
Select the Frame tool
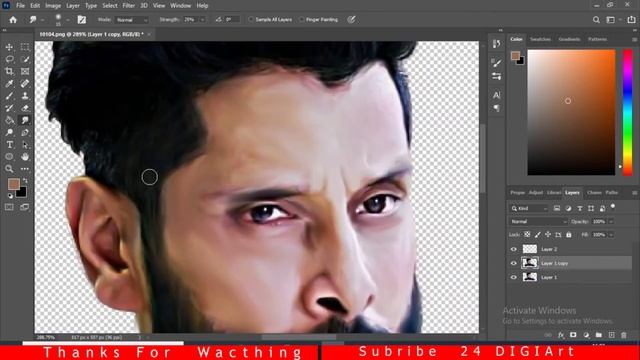point(25,72)
